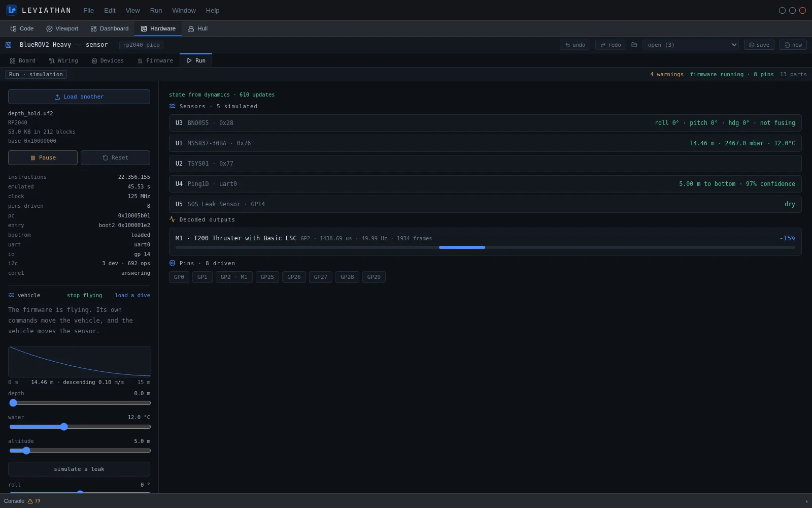
Task: Open the Console panel
Action: coord(14,501)
